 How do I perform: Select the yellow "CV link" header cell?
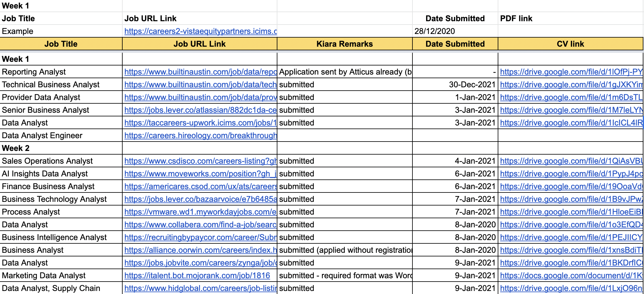point(570,44)
